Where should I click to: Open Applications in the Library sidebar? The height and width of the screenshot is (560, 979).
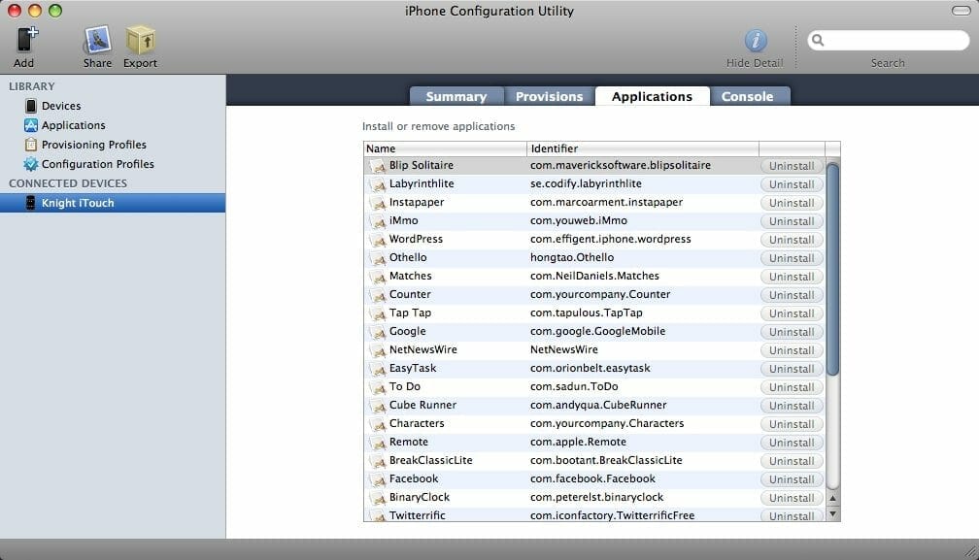click(x=73, y=125)
